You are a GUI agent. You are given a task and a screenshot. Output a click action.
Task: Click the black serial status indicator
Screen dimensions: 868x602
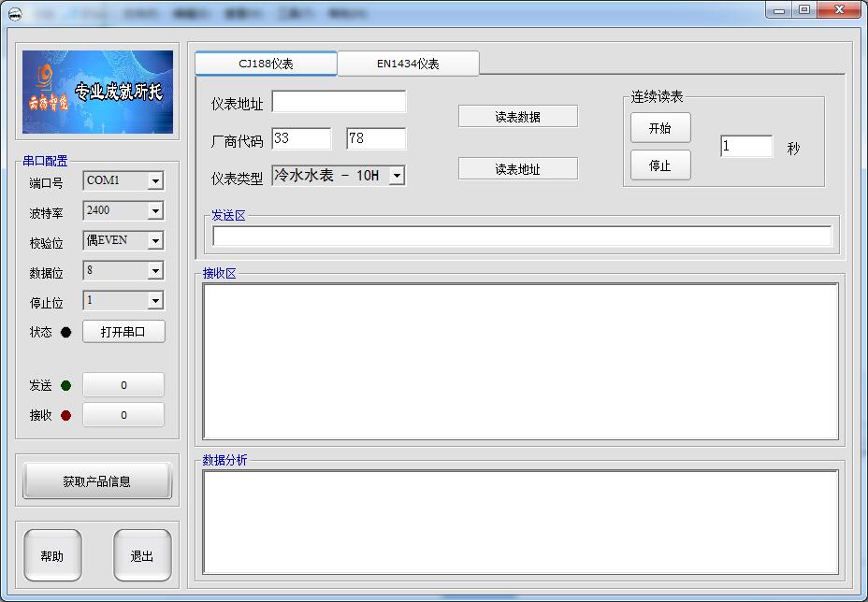pos(65,332)
